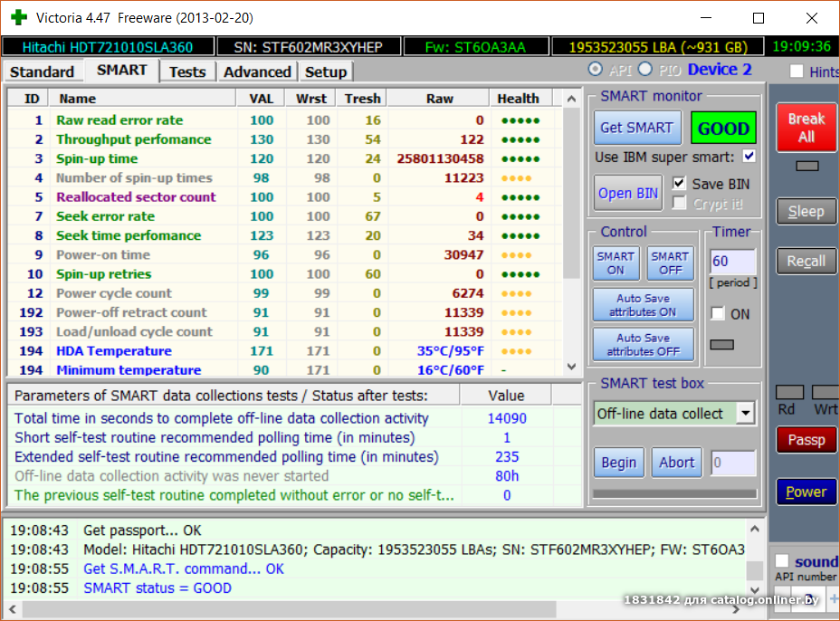Open the Tests tab
Image resolution: width=840 pixels, height=621 pixels.
click(187, 72)
